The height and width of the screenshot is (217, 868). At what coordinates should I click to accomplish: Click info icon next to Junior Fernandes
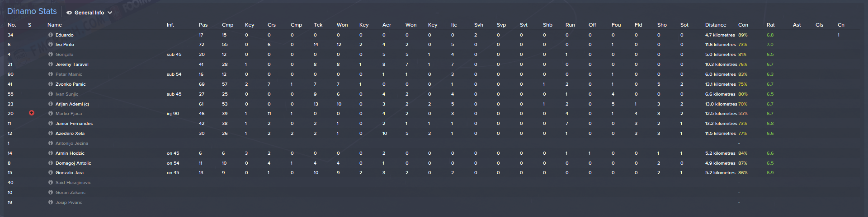[51, 124]
